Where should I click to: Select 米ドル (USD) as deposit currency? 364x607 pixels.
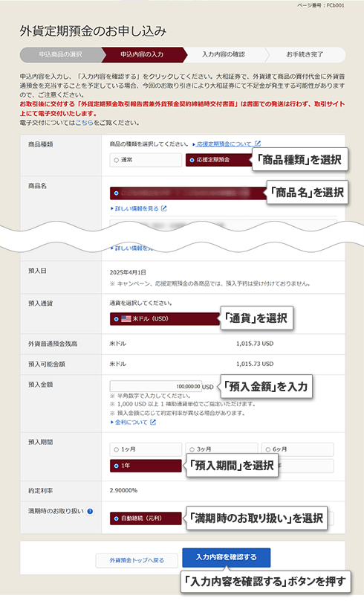click(165, 319)
